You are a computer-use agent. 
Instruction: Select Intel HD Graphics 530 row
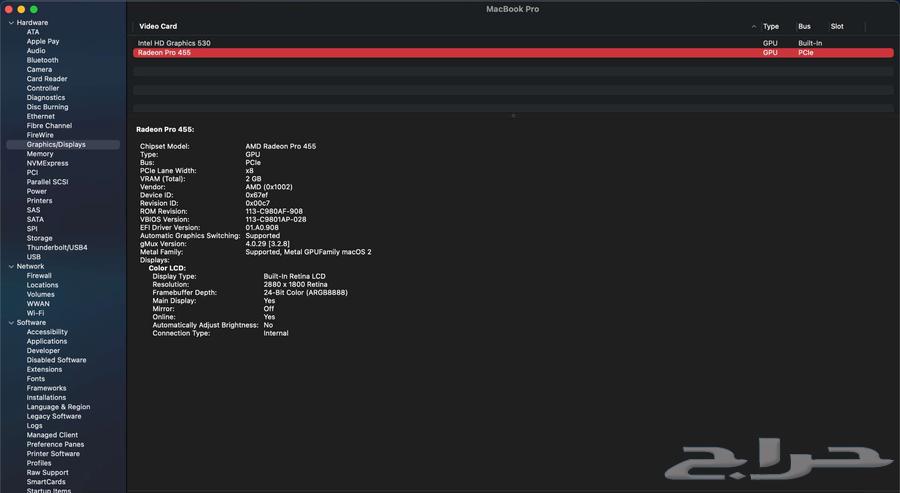(x=174, y=43)
